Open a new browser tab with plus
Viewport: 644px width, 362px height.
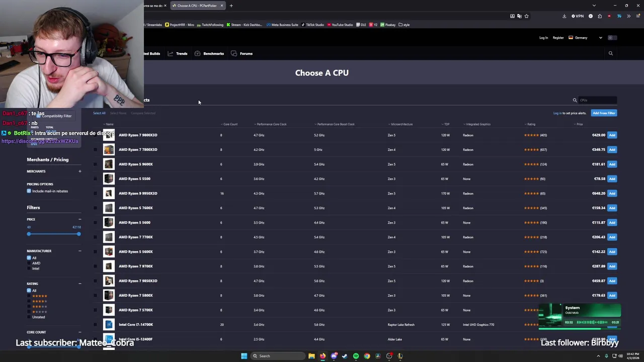[231, 6]
